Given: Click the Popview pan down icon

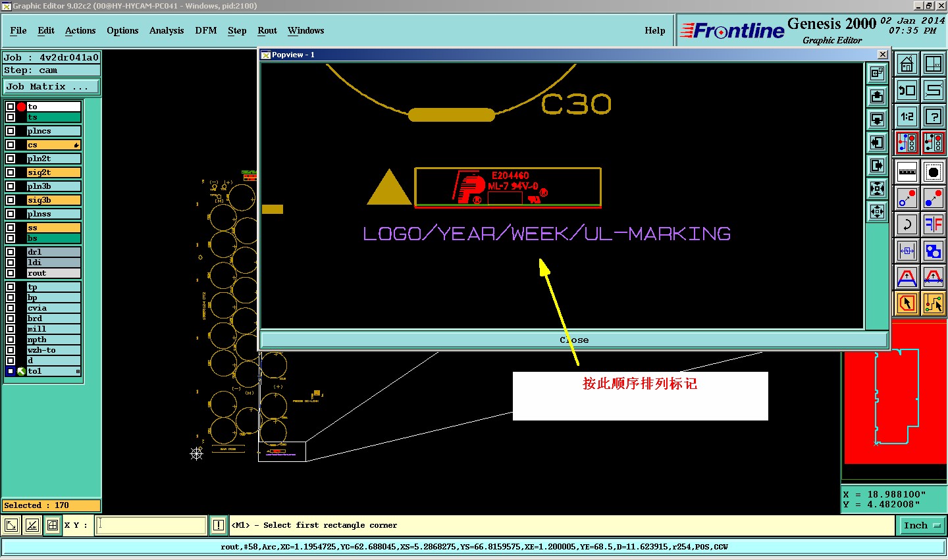Looking at the screenshot, I should [x=877, y=120].
